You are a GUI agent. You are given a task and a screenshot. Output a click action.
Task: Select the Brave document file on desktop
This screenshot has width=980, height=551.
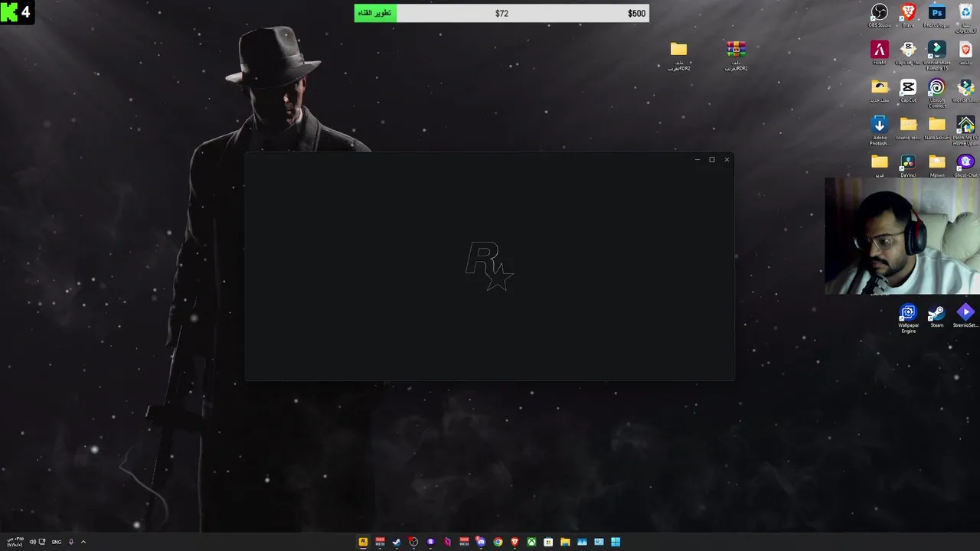coord(965,53)
